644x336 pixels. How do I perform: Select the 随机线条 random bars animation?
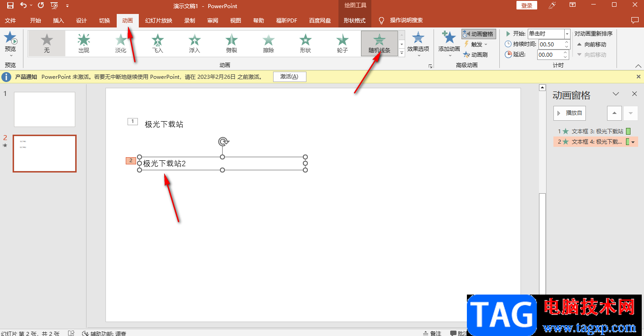pos(379,44)
